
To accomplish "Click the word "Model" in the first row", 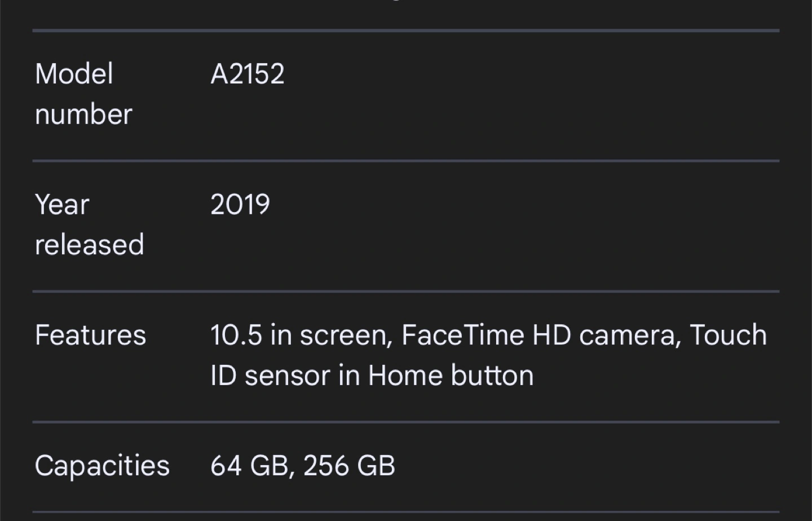I will pyautogui.click(x=74, y=74).
